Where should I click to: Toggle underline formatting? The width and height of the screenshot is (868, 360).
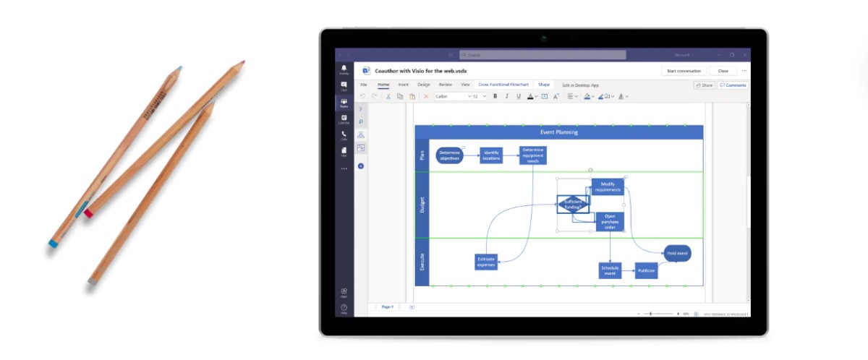pos(518,96)
